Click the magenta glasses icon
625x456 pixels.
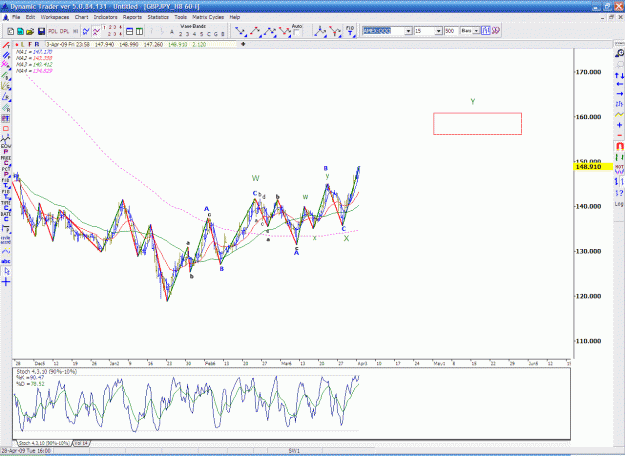click(x=496, y=31)
